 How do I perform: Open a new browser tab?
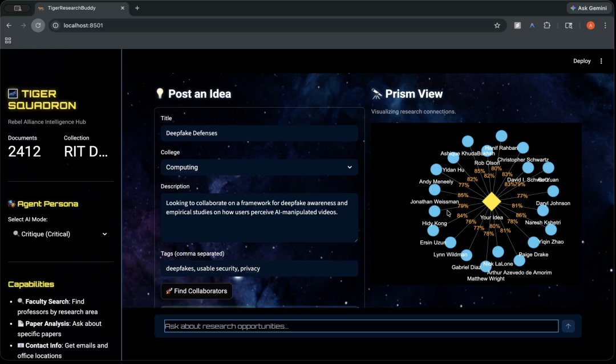(x=137, y=8)
